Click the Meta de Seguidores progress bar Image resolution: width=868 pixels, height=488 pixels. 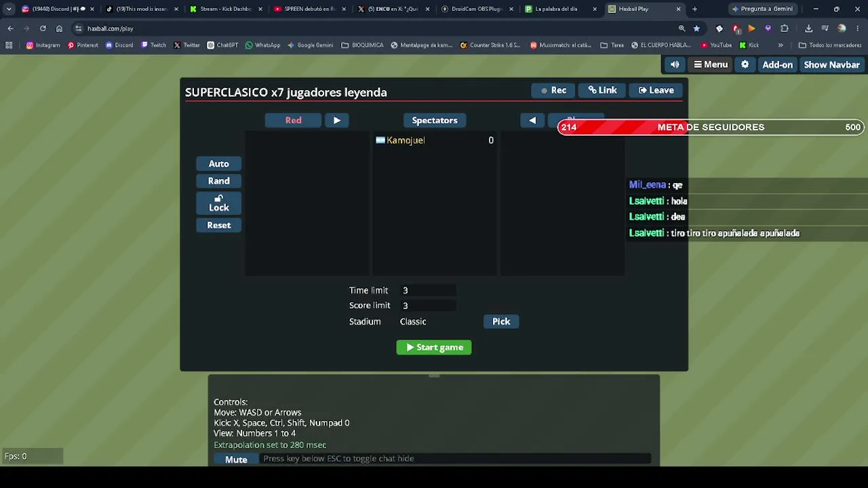pos(710,127)
